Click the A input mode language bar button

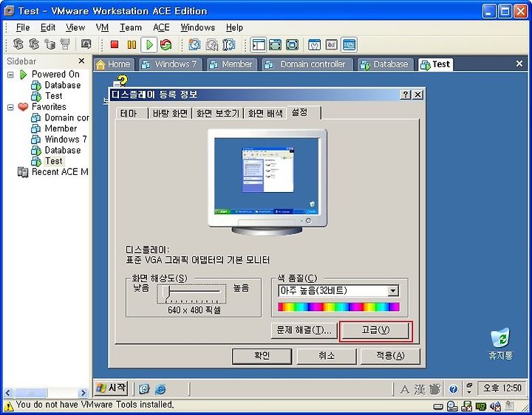tap(404, 389)
